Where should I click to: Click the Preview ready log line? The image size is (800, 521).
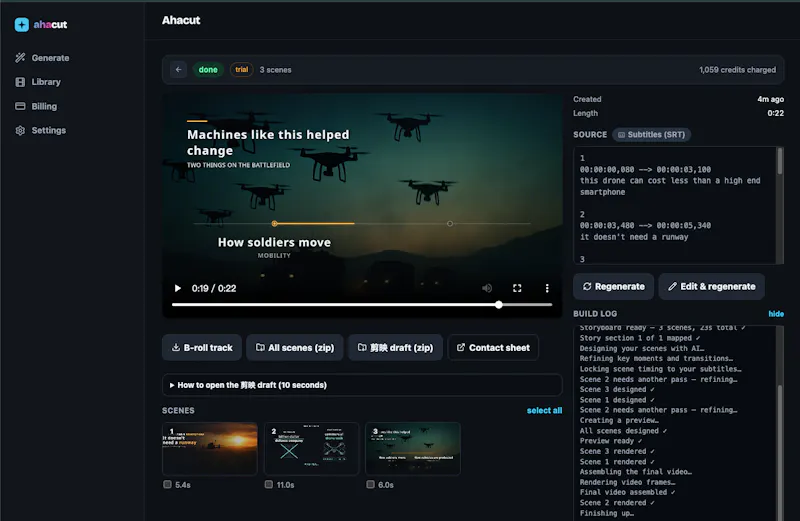pyautogui.click(x=611, y=441)
